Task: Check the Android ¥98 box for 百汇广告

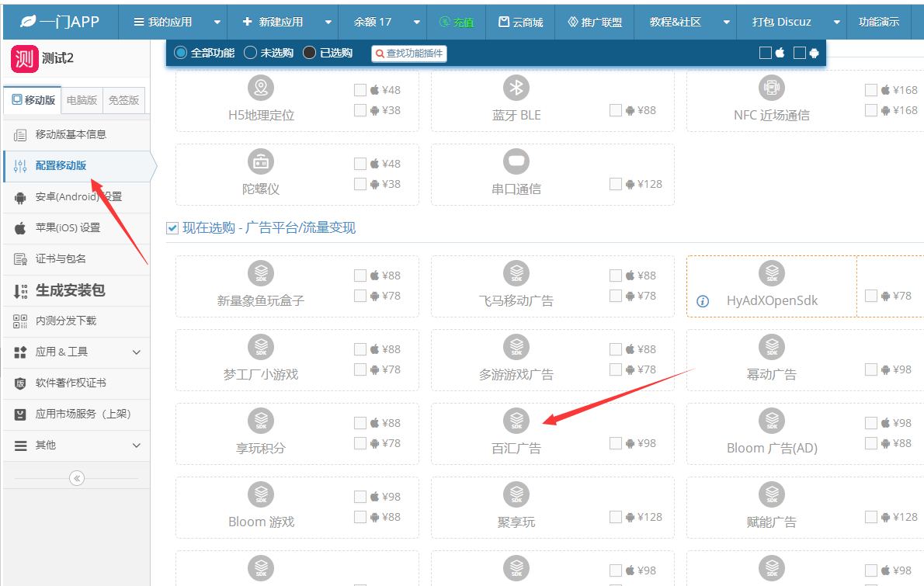Action: [x=615, y=443]
